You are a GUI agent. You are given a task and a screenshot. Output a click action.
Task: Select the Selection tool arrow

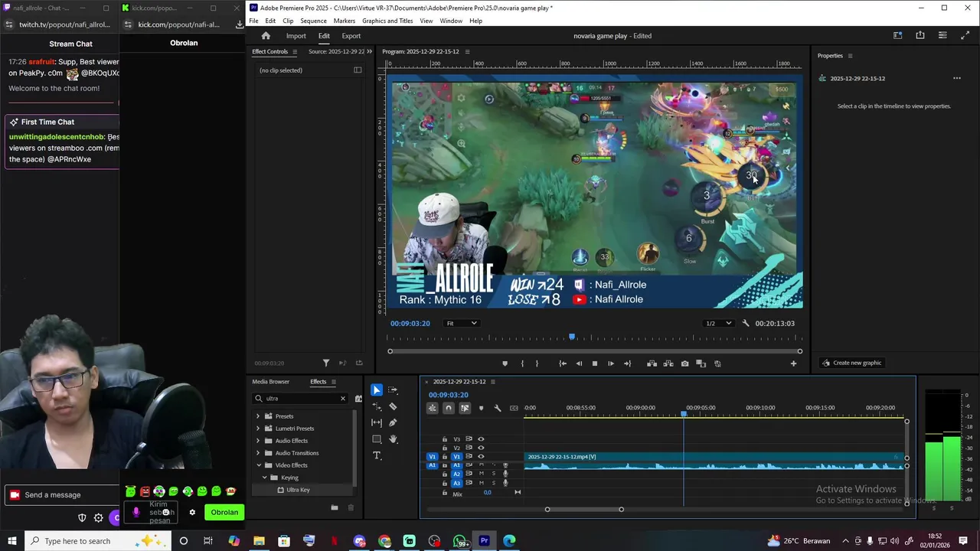(x=377, y=390)
